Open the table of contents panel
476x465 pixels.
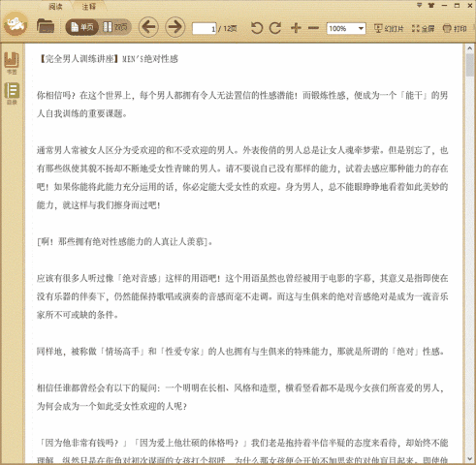pyautogui.click(x=12, y=93)
